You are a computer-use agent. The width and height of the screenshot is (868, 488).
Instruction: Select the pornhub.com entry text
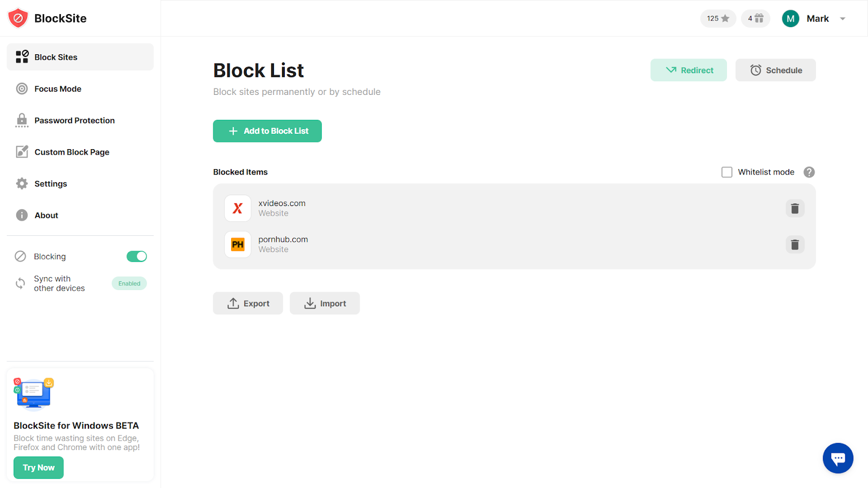tap(283, 239)
